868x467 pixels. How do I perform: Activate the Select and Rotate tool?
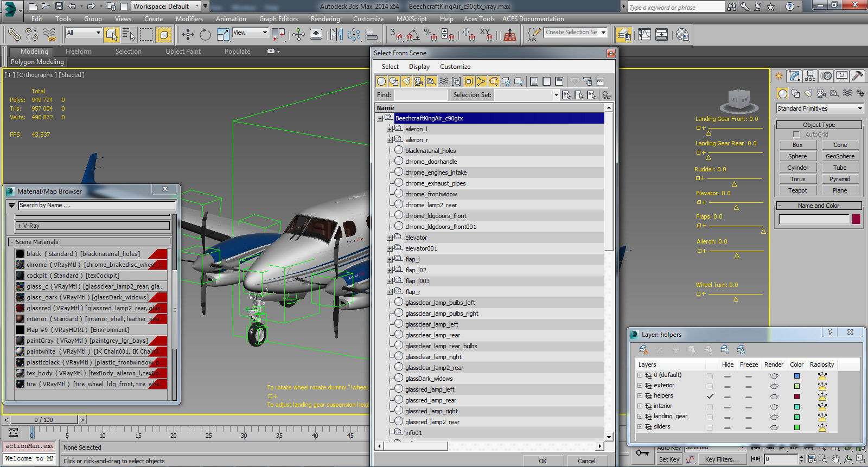click(205, 35)
